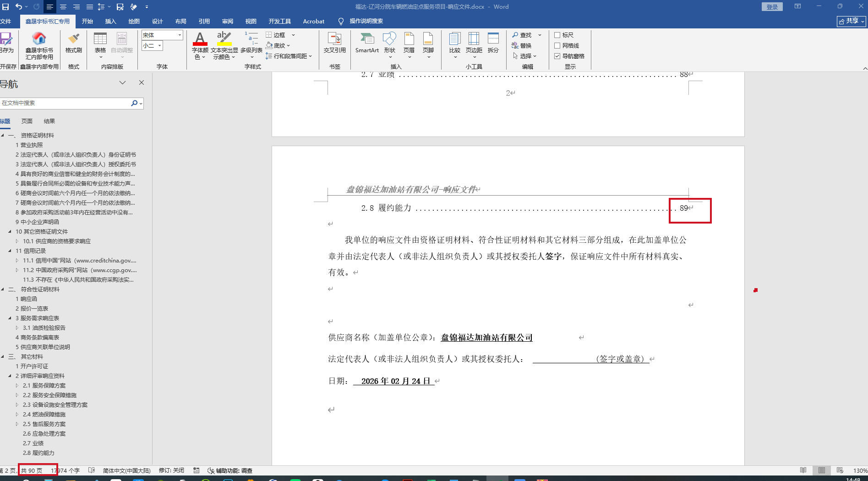Screen dimensions: 868x481
Task: Click the 交叉引用 cross-reference icon
Action: [x=335, y=43]
